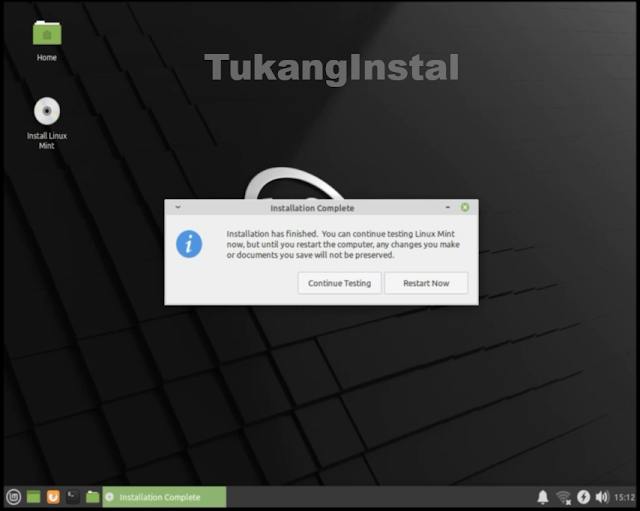Image resolution: width=640 pixels, height=511 pixels.
Task: Open the volume speaker tray icon
Action: [602, 497]
